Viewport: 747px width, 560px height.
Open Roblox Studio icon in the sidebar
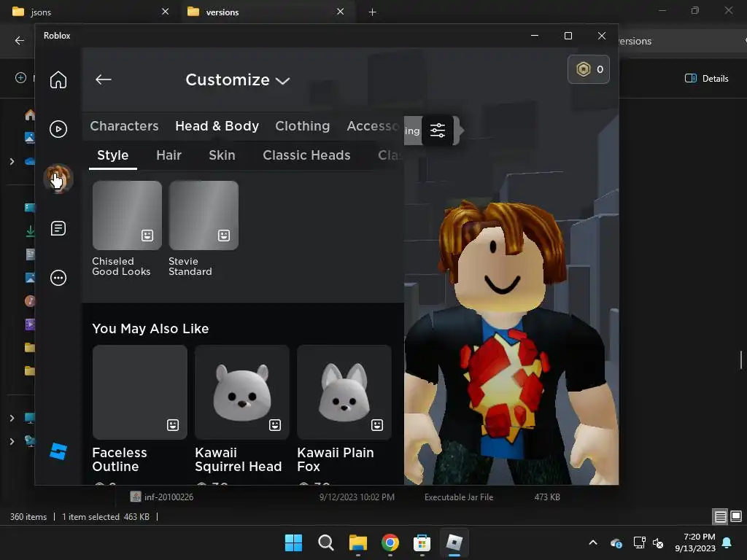[x=58, y=451]
